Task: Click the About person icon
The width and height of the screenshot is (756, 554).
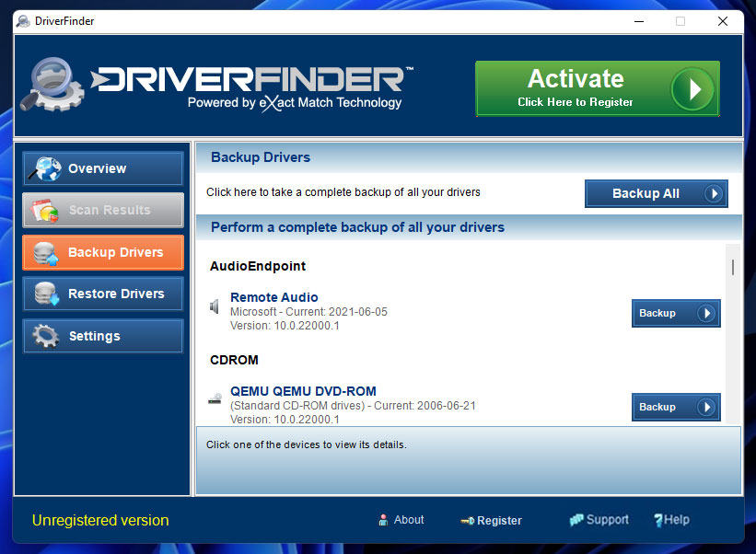Action: 382,520
